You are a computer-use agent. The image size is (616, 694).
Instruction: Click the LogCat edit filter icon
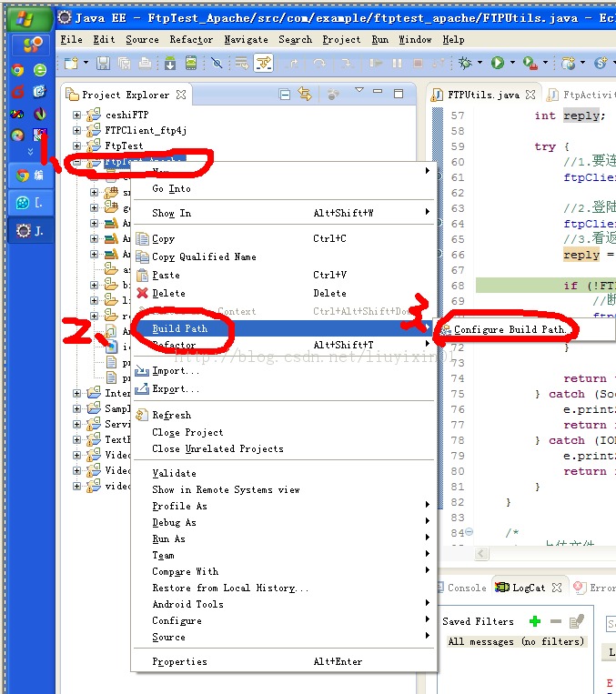(577, 621)
